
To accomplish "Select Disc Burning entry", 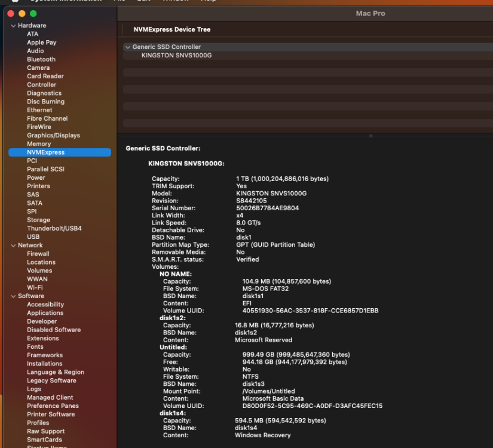I will tap(45, 102).
